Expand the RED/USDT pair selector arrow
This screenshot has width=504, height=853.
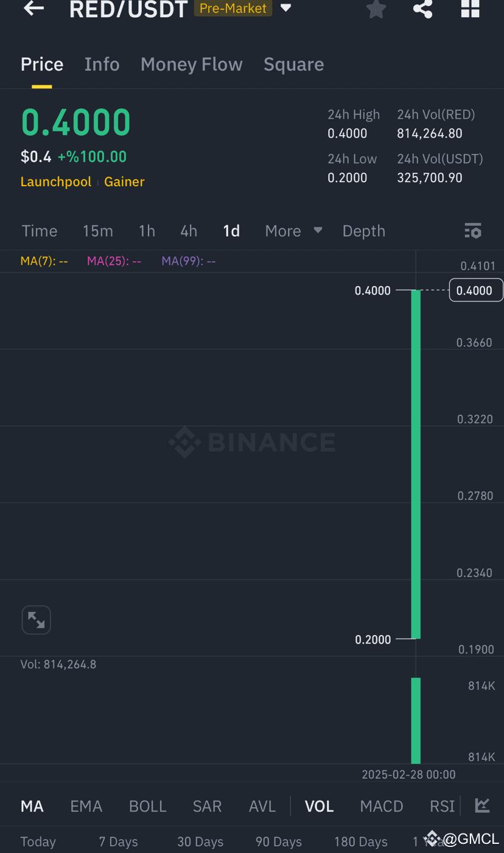[285, 9]
